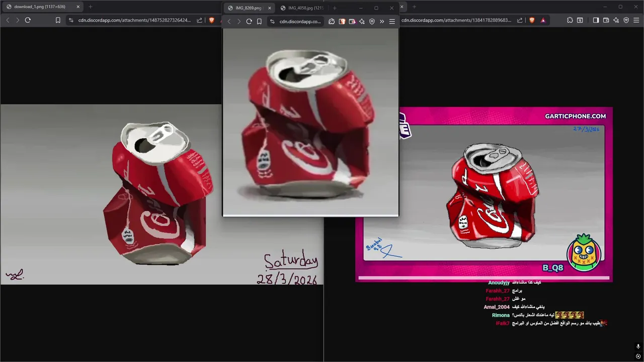Click chat username Amal_2004
Viewport: 644px width, 362px height.
[x=497, y=307]
